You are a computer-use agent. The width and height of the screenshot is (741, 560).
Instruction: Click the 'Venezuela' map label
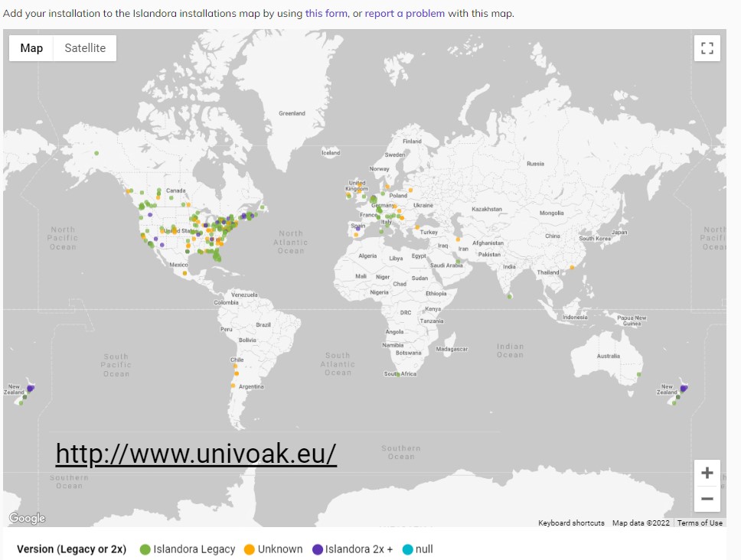[244, 295]
